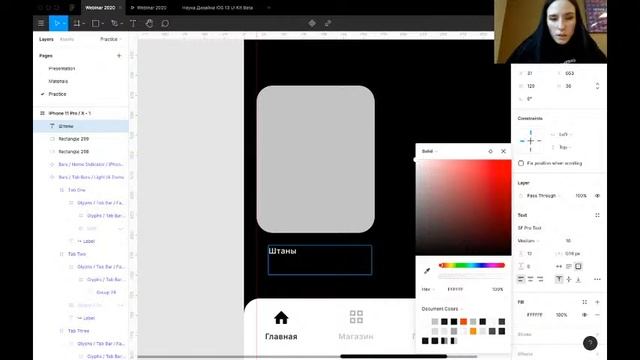The width and height of the screenshot is (640, 360).
Task: Open the Presentation page
Action: (x=62, y=69)
